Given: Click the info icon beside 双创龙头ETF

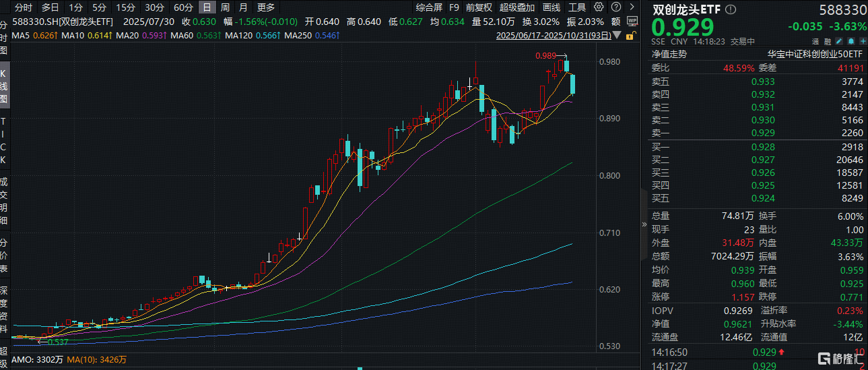Looking at the screenshot, I should (x=732, y=10).
